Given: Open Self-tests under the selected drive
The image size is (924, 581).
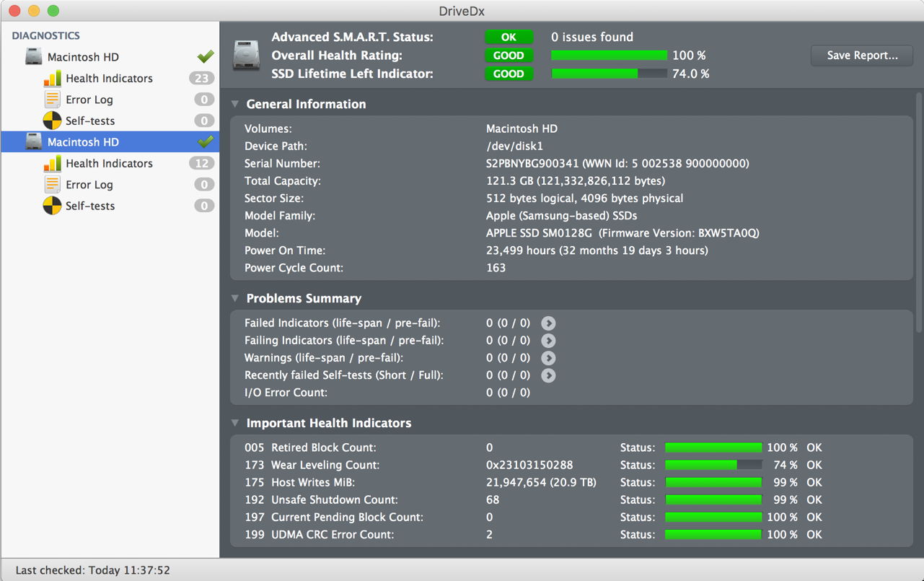Looking at the screenshot, I should tap(90, 206).
